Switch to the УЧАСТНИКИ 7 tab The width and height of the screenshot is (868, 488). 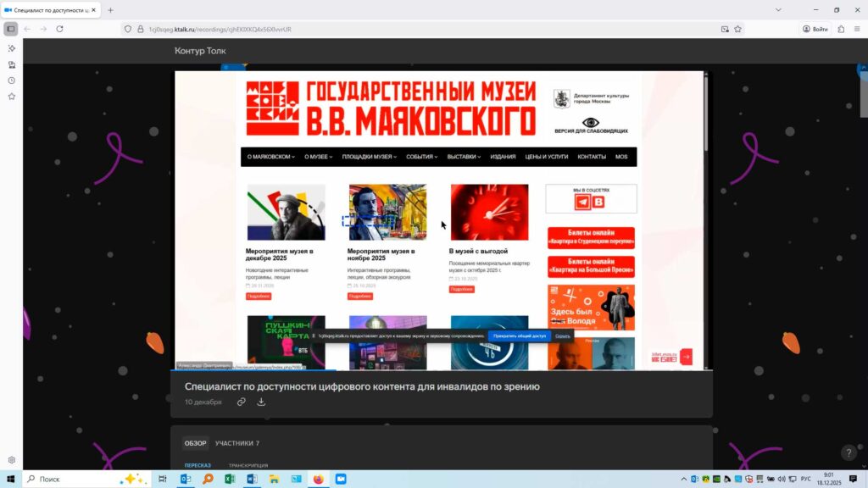[x=238, y=442]
